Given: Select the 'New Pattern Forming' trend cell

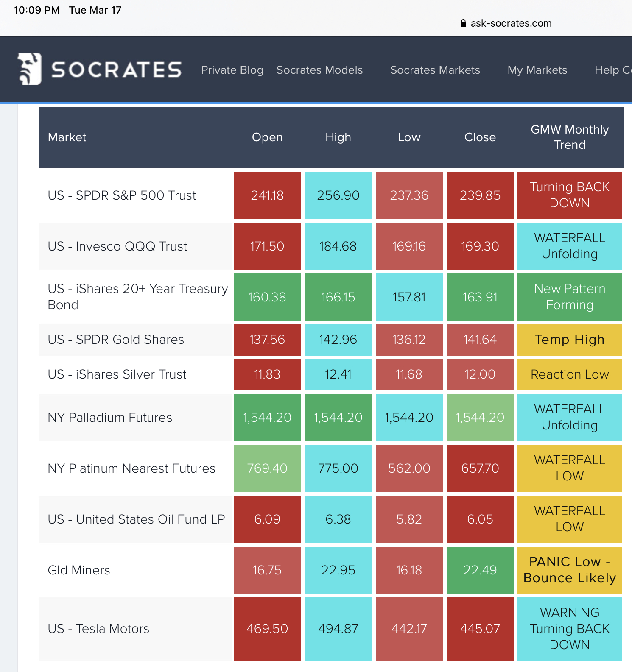Looking at the screenshot, I should tap(570, 297).
